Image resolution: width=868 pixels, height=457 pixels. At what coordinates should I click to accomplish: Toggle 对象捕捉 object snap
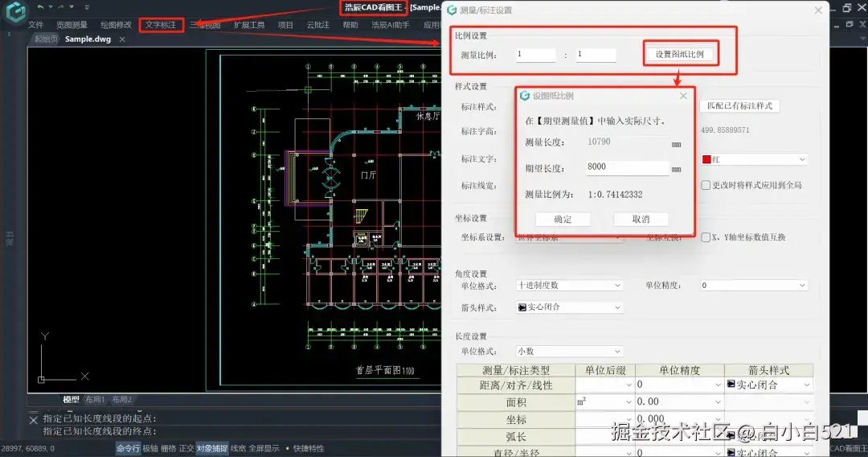[212, 449]
